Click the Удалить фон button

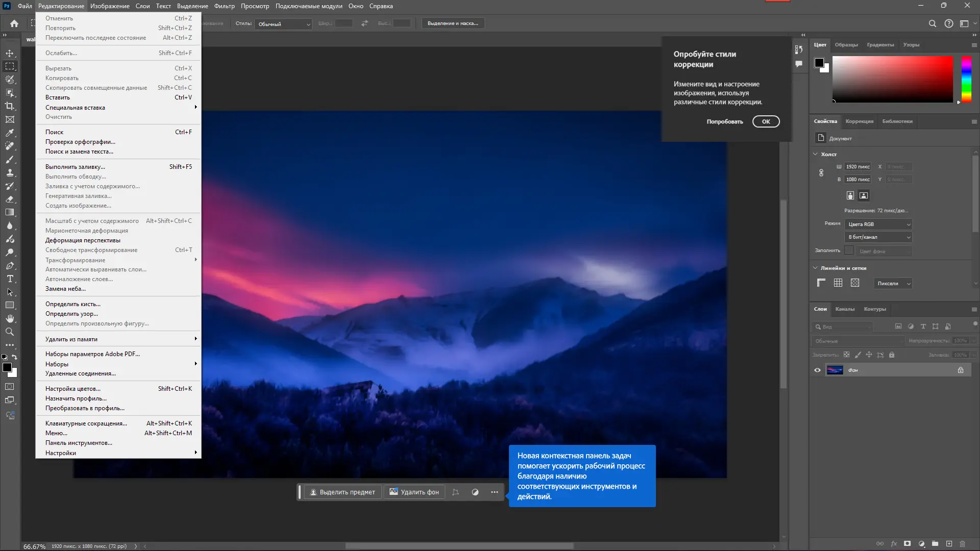click(x=414, y=492)
